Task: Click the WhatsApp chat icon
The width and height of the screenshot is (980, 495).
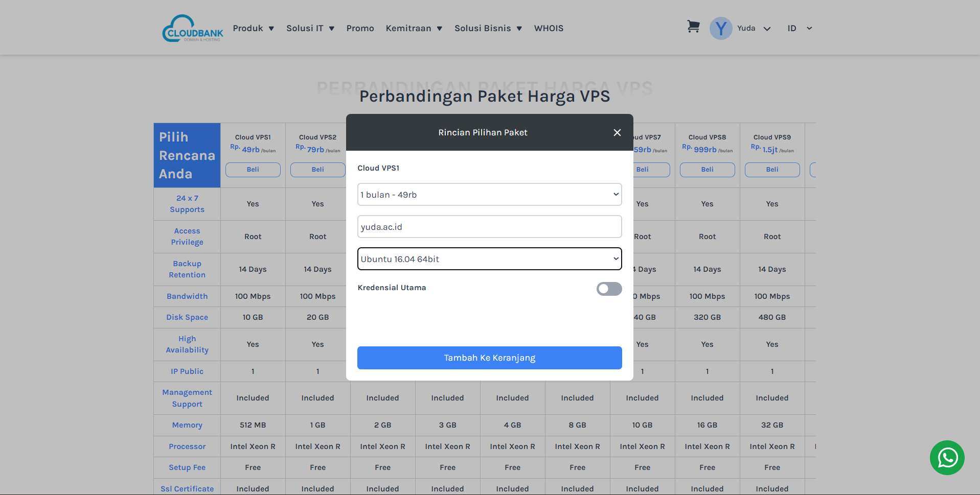Action: pos(947,458)
